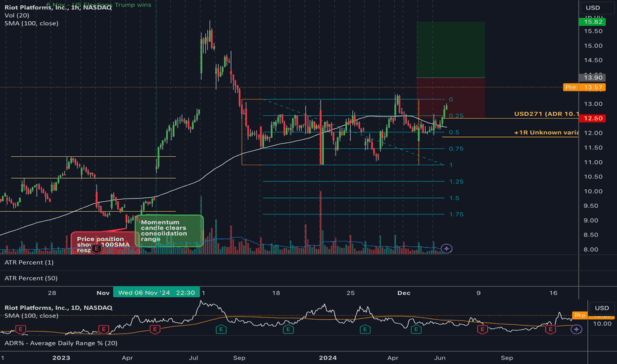617x364 pixels.
Task: Click the 6 Nov US Elections Trump wins note
Action: pos(99,5)
